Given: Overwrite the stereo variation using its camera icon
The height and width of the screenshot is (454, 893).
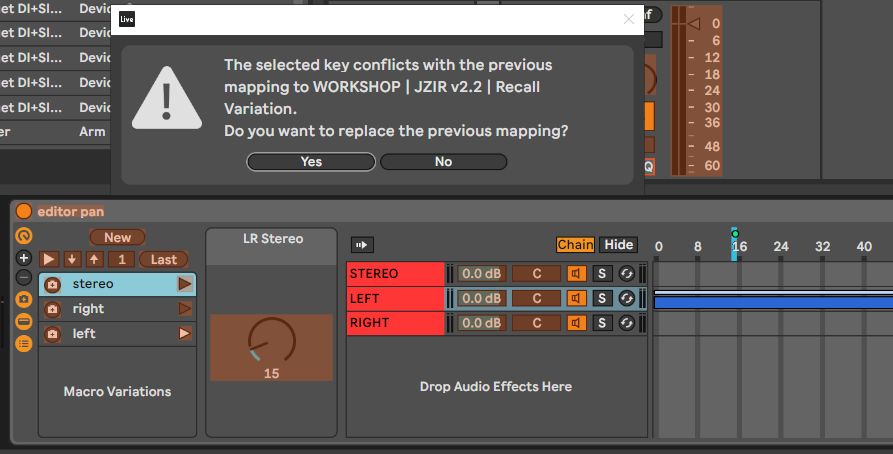Looking at the screenshot, I should [52, 284].
